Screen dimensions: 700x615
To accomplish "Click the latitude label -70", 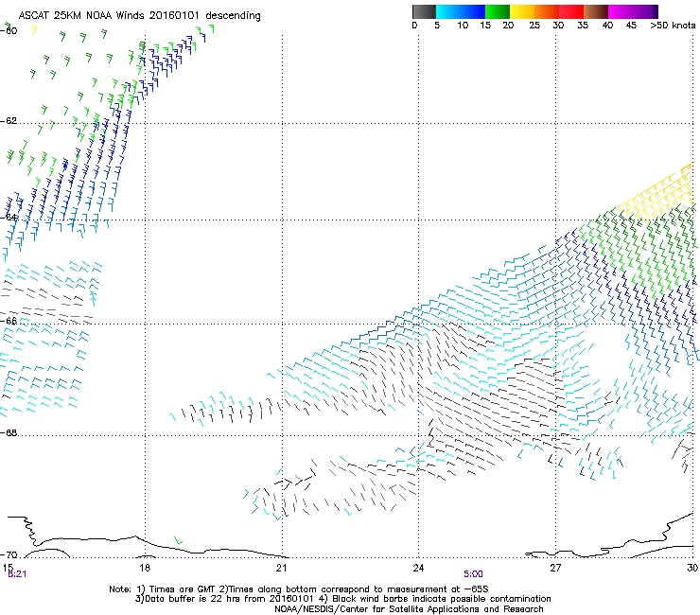I will pos(9,555).
